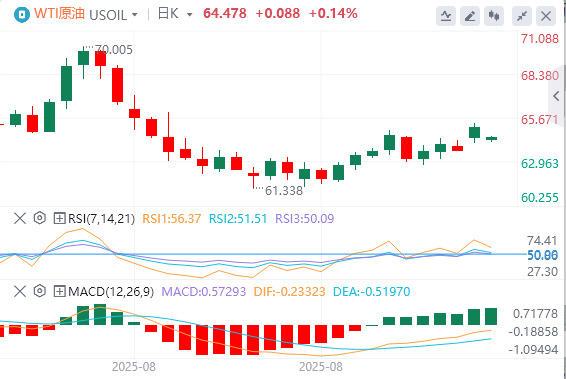This screenshot has height=379, width=566.
Task: Select the pencil drawing tool
Action: click(470, 16)
